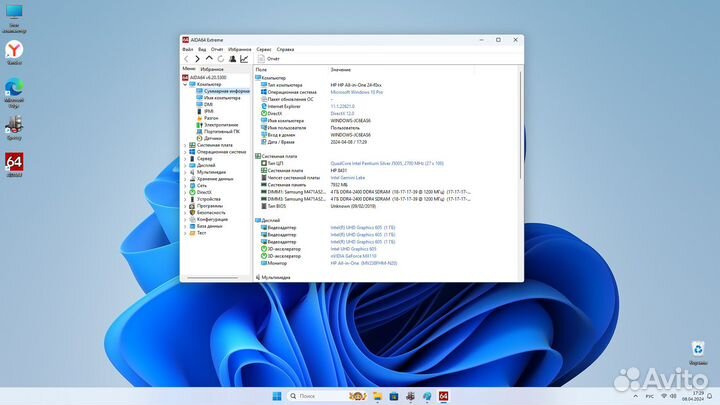Image resolution: width=720 pixels, height=405 pixels.
Task: Click the Тест folder icon in the tree
Action: (x=192, y=233)
